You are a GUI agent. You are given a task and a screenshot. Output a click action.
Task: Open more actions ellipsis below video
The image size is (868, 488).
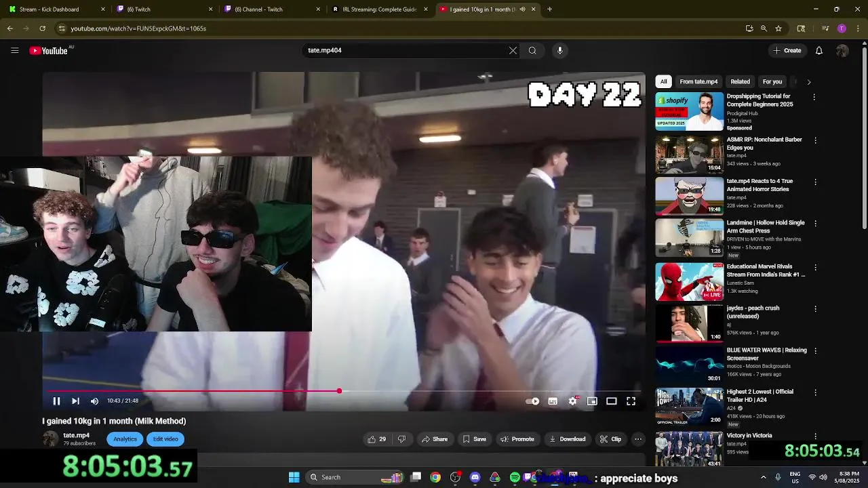[638, 439]
